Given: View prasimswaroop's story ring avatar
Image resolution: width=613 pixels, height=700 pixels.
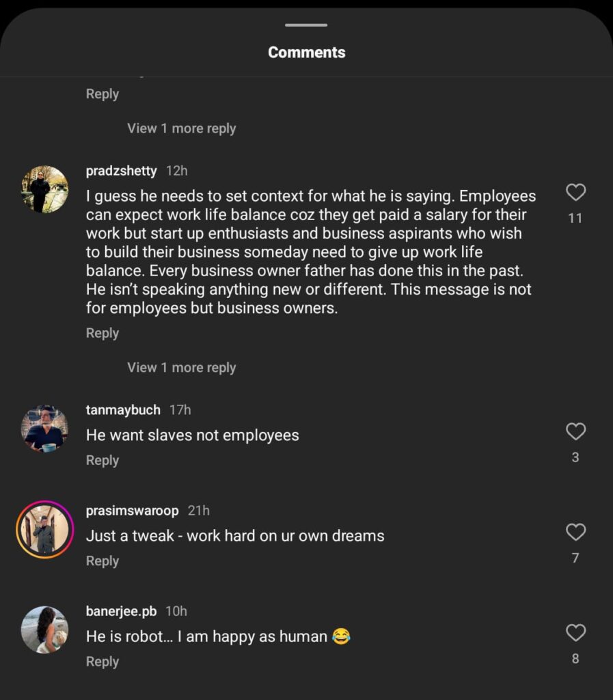Looking at the screenshot, I should (x=45, y=530).
